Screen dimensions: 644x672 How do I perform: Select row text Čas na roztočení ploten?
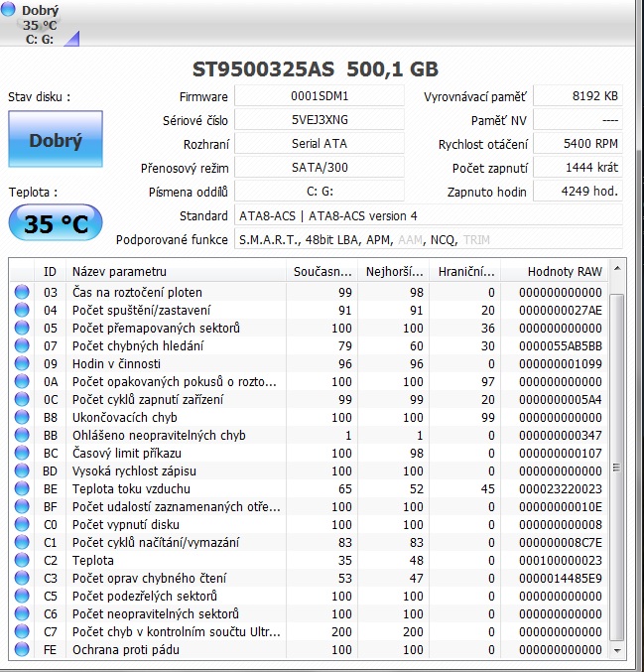click(x=137, y=292)
